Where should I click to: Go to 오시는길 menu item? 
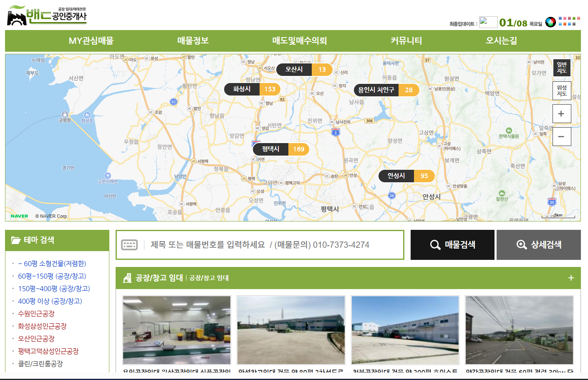point(501,41)
